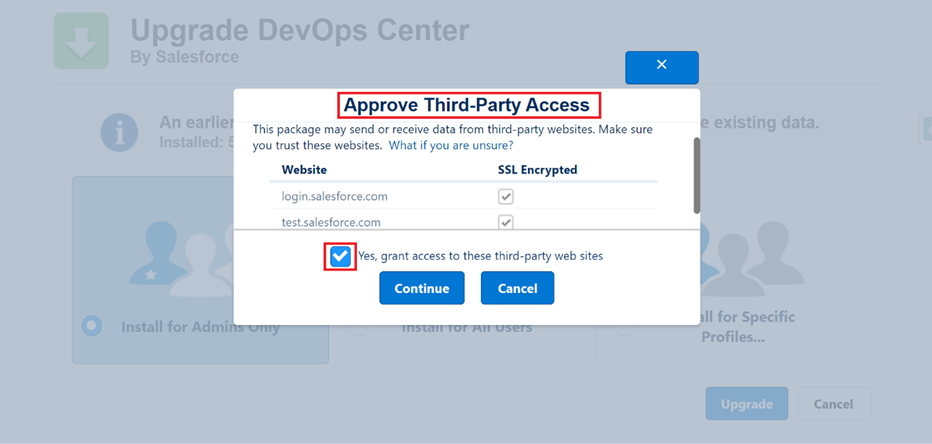932x444 pixels.
Task: Click the Website column header
Action: [x=304, y=169]
